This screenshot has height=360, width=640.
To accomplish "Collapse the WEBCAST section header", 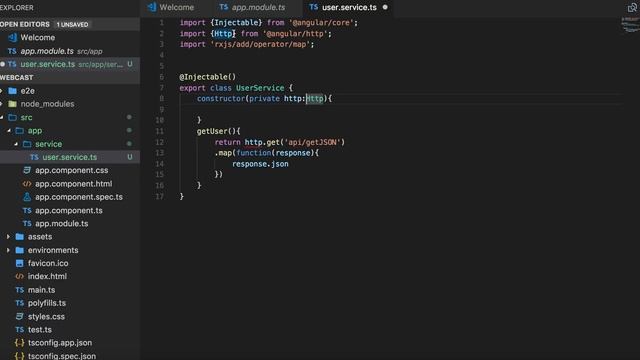I will (x=70, y=78).
